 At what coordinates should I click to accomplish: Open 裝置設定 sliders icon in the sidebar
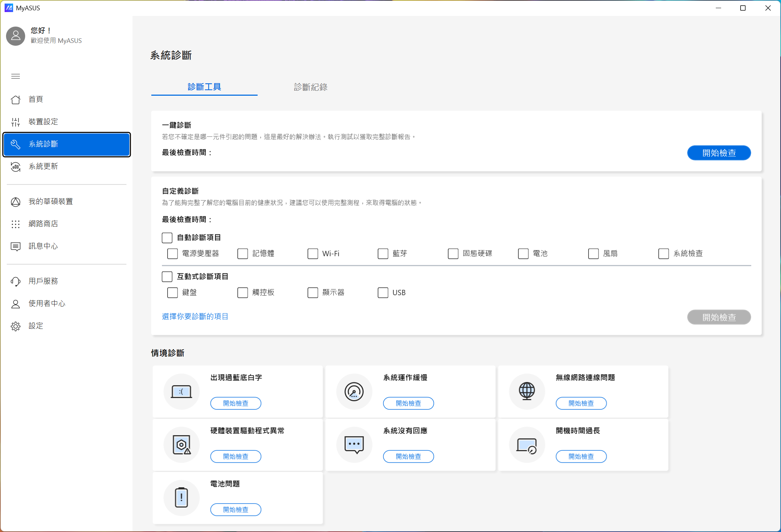pyautogui.click(x=16, y=122)
